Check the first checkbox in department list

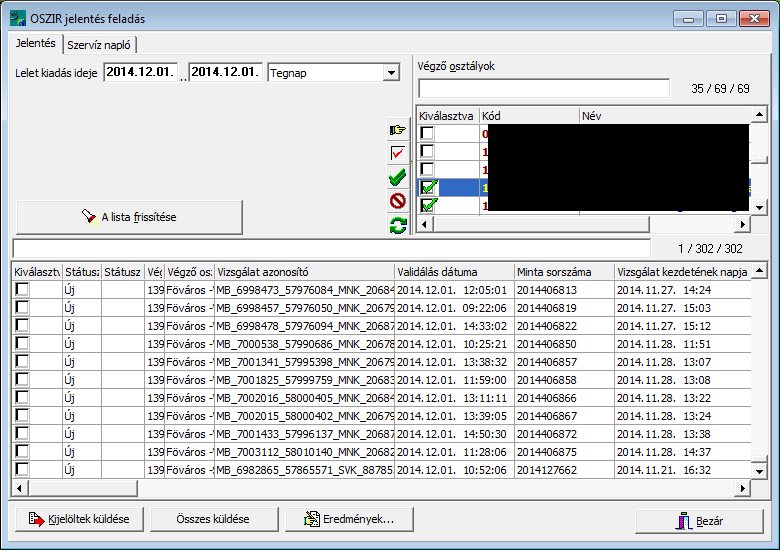click(427, 133)
